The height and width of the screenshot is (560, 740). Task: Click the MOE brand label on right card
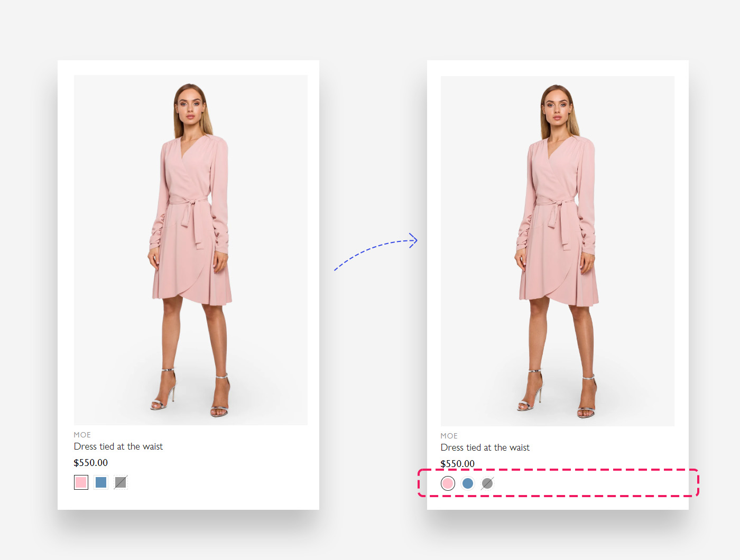449,436
